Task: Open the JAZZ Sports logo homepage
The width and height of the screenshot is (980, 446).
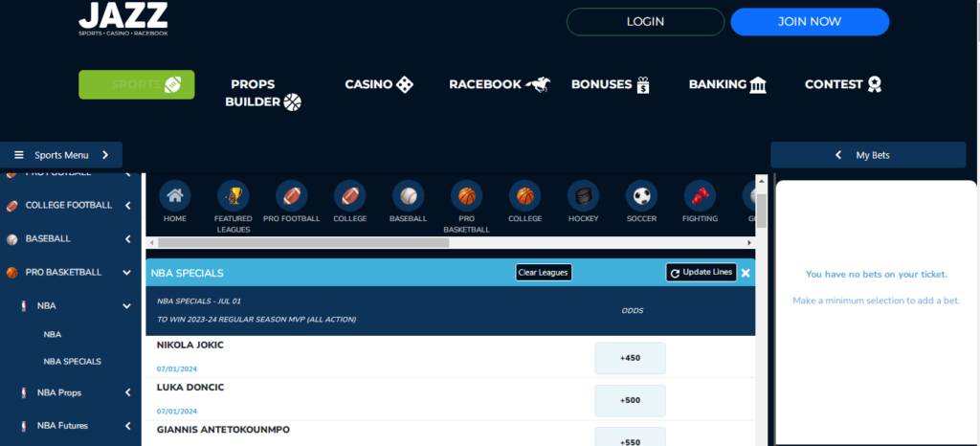Action: (x=123, y=18)
